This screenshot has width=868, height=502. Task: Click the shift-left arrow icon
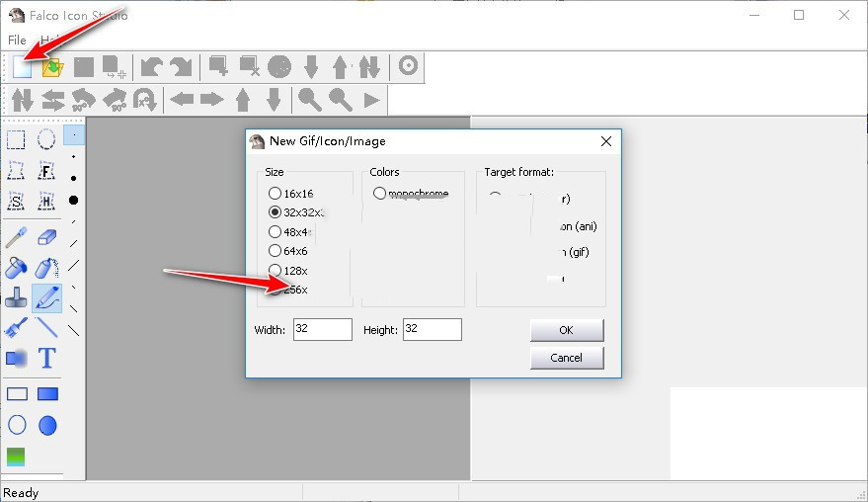click(x=182, y=100)
